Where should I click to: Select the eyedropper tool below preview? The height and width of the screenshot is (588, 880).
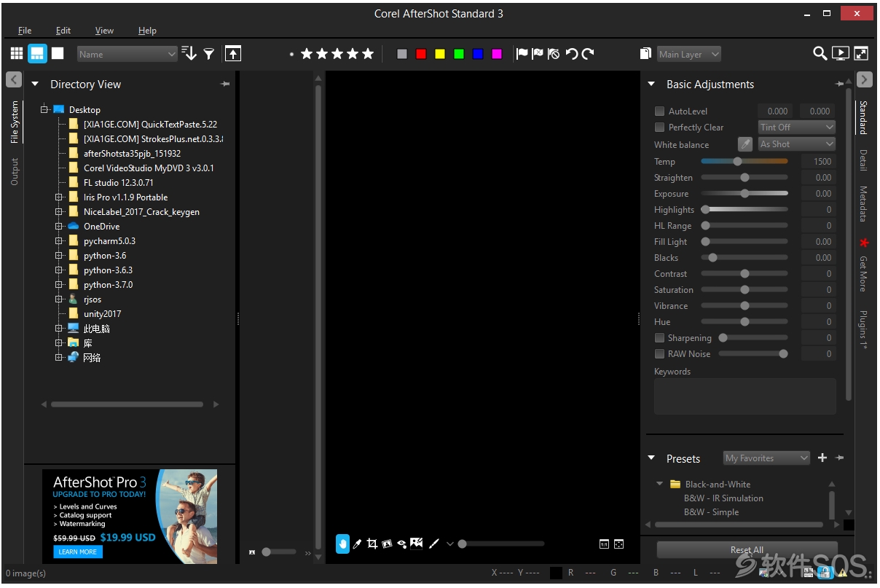[357, 544]
